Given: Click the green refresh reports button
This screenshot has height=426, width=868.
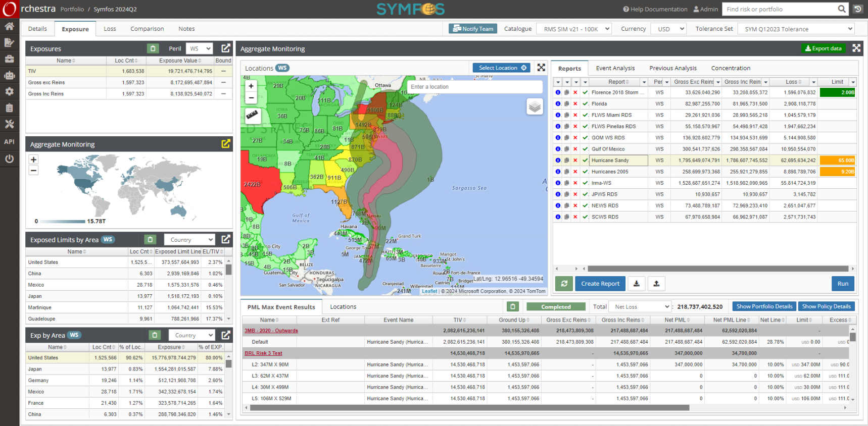Looking at the screenshot, I should coord(564,284).
